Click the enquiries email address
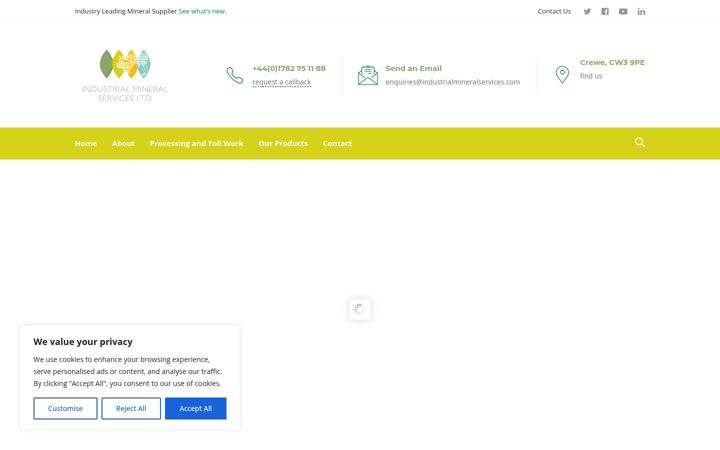The width and height of the screenshot is (720, 450). click(x=453, y=82)
